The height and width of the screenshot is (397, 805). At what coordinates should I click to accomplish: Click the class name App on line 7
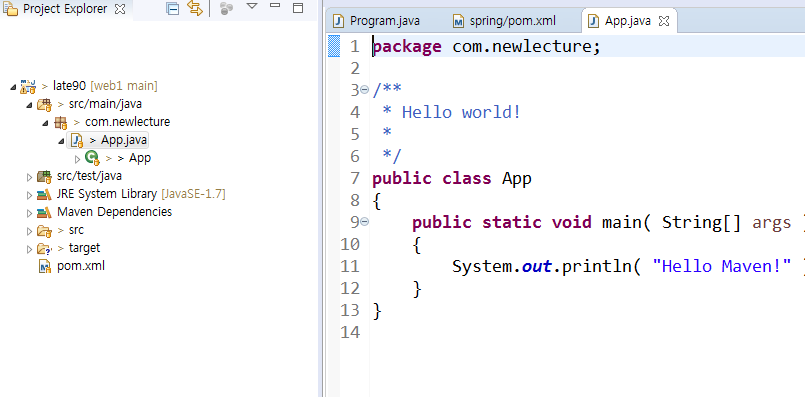click(516, 179)
